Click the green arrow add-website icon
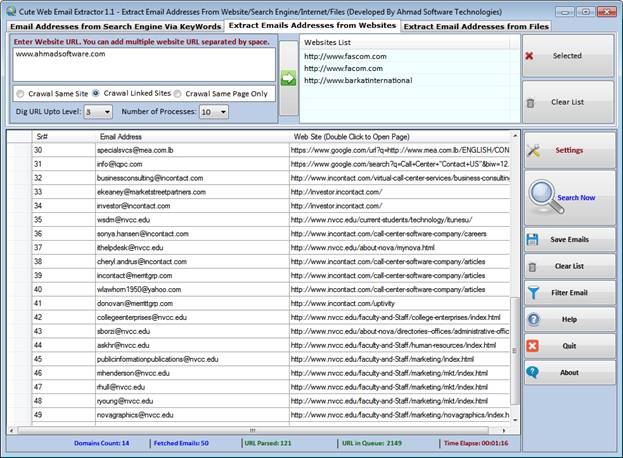 click(x=288, y=78)
